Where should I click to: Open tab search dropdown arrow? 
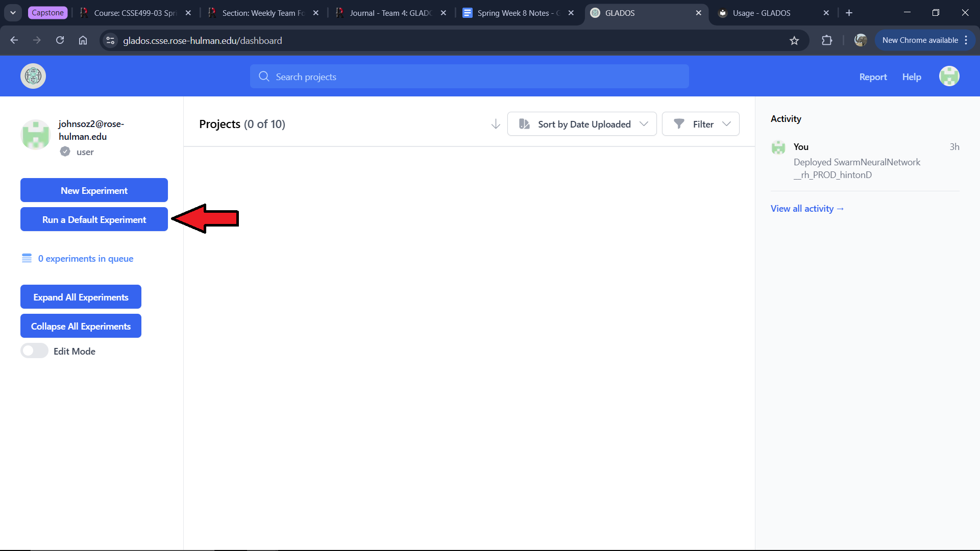point(13,13)
